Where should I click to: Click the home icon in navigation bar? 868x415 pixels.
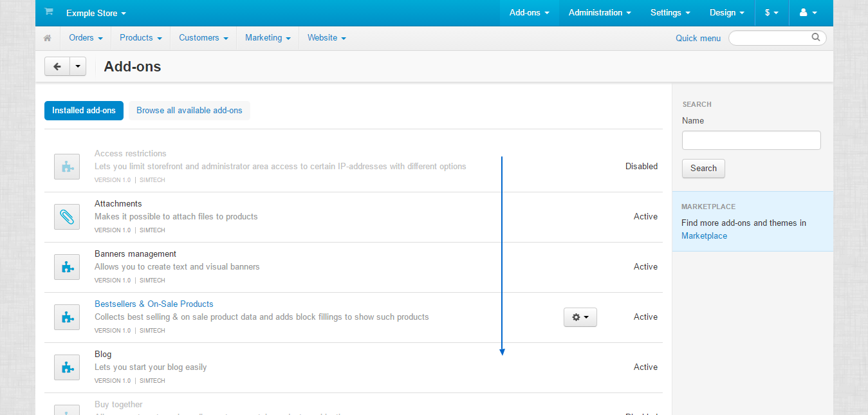click(47, 38)
